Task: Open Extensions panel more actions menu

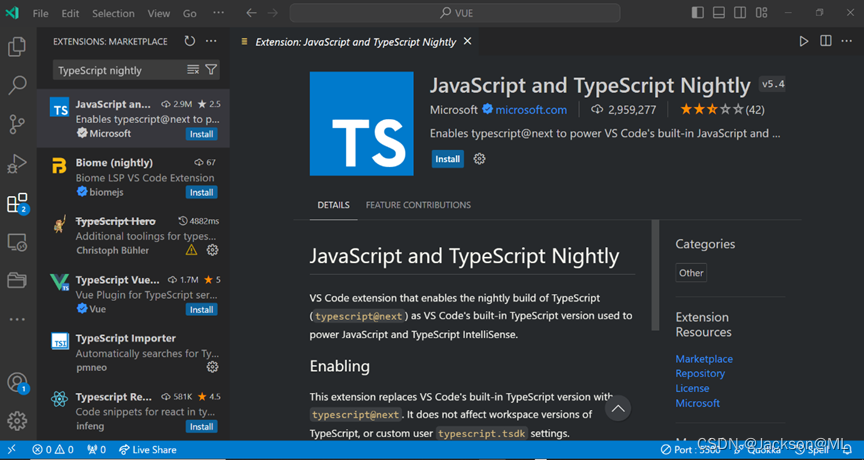Action: [211, 41]
